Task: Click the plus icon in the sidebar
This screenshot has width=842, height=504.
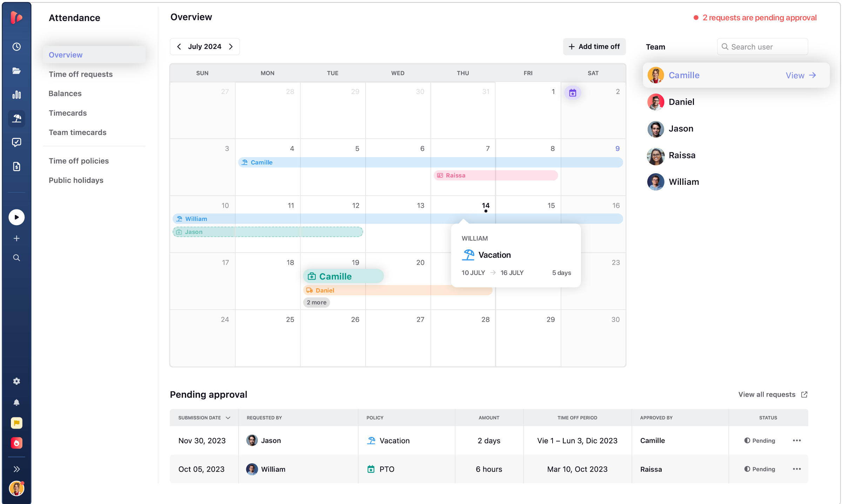Action: tap(16, 238)
